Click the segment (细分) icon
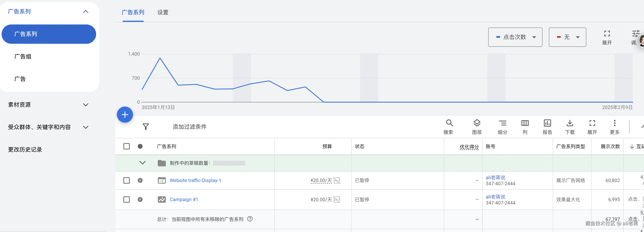 pos(502,123)
